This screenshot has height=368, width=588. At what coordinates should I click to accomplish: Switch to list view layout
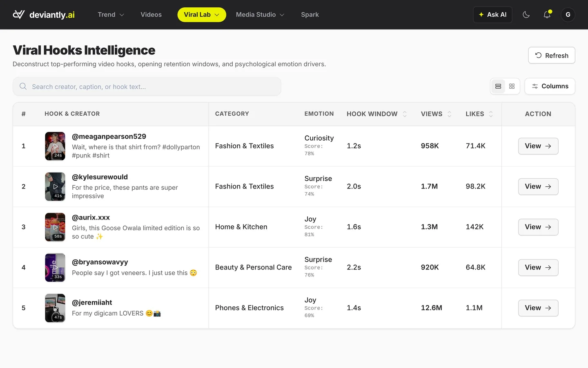pyautogui.click(x=498, y=86)
